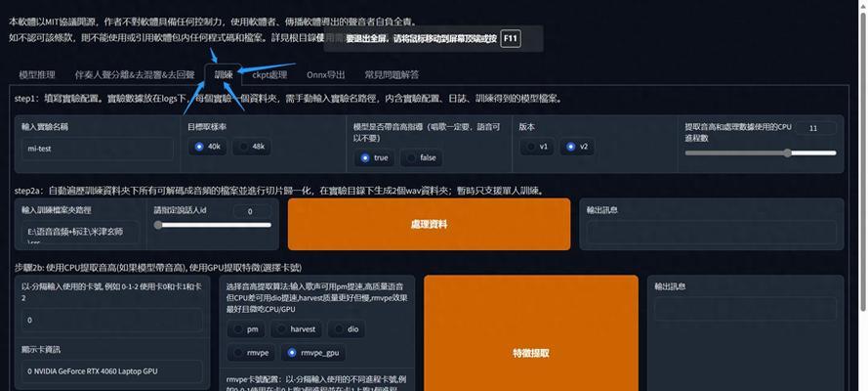The image size is (868, 391).
Task: Click the F11 key hint in the fullscreen notice
Action: click(x=511, y=39)
